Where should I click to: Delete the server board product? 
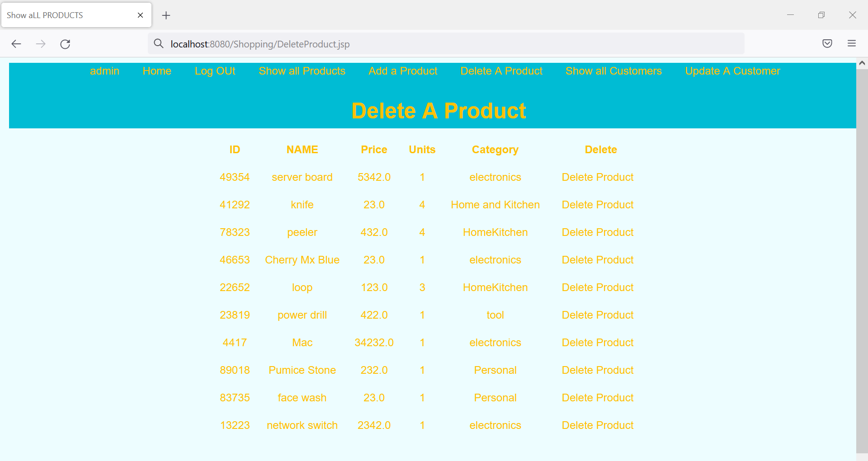click(x=598, y=177)
